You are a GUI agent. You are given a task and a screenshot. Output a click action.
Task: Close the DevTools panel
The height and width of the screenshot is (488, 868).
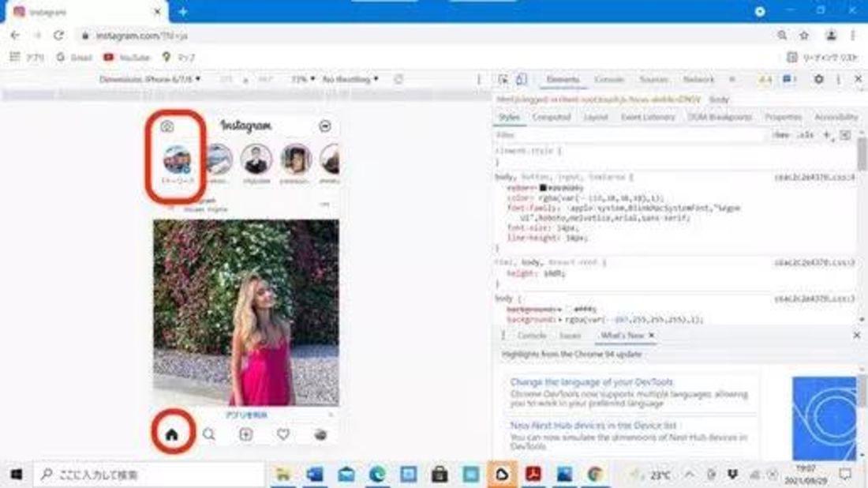click(x=858, y=80)
